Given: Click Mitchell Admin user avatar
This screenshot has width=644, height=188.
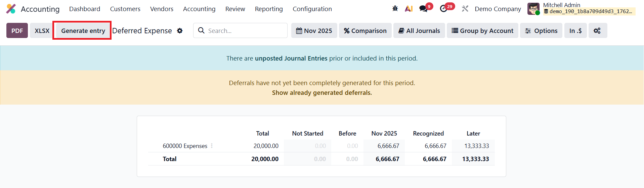Looking at the screenshot, I should 533,9.
